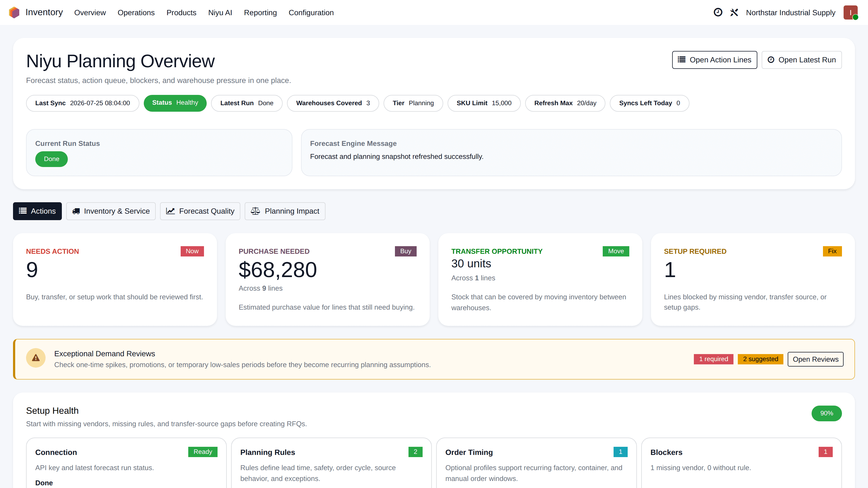Open the Order Timing setup card
This screenshot has width=868, height=488.
[x=537, y=463]
